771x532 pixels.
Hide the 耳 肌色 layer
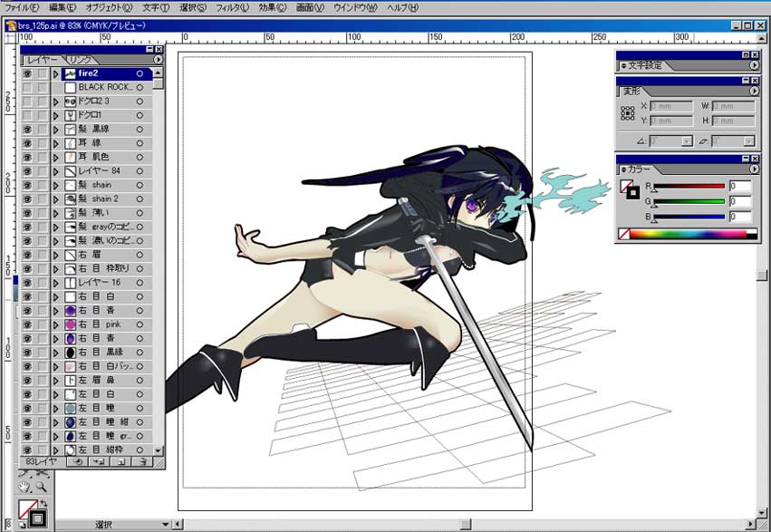click(27, 158)
